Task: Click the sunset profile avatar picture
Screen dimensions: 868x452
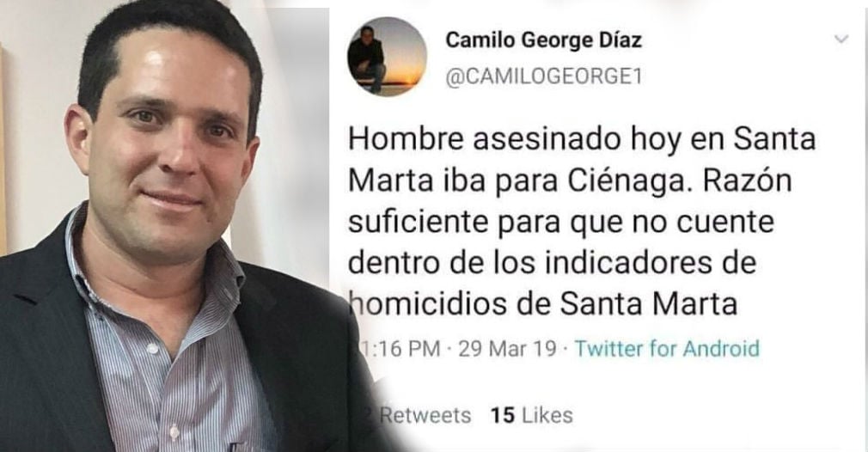Action: coord(387,57)
